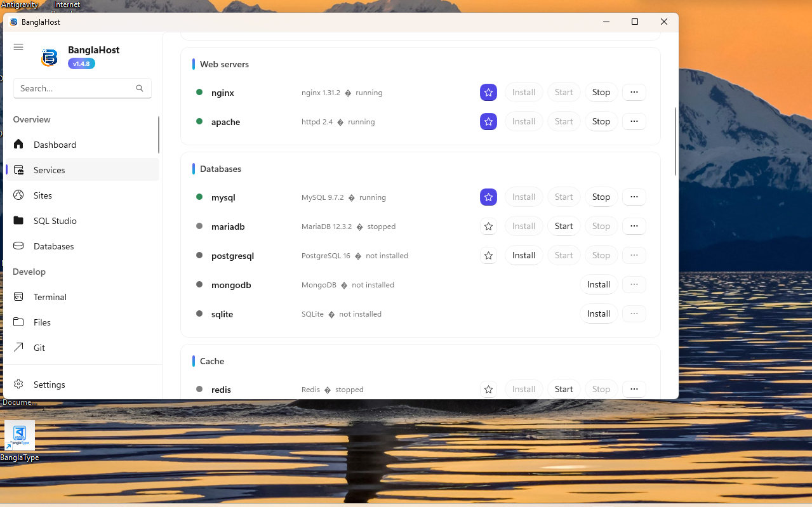Open more options for mariadb
This screenshot has width=812, height=507.
coord(634,227)
